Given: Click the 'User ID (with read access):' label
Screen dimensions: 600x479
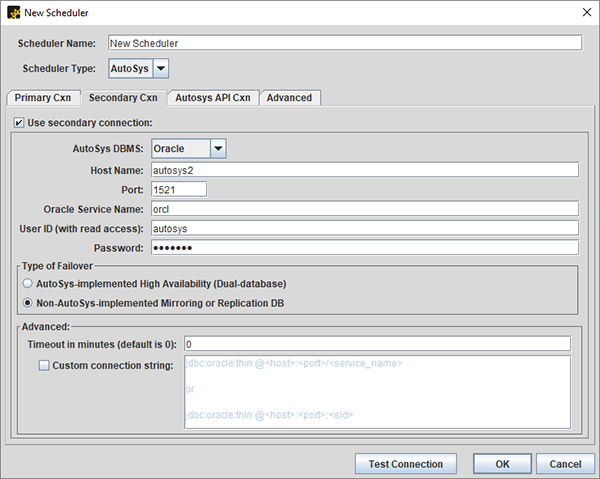Looking at the screenshot, I should tap(81, 229).
